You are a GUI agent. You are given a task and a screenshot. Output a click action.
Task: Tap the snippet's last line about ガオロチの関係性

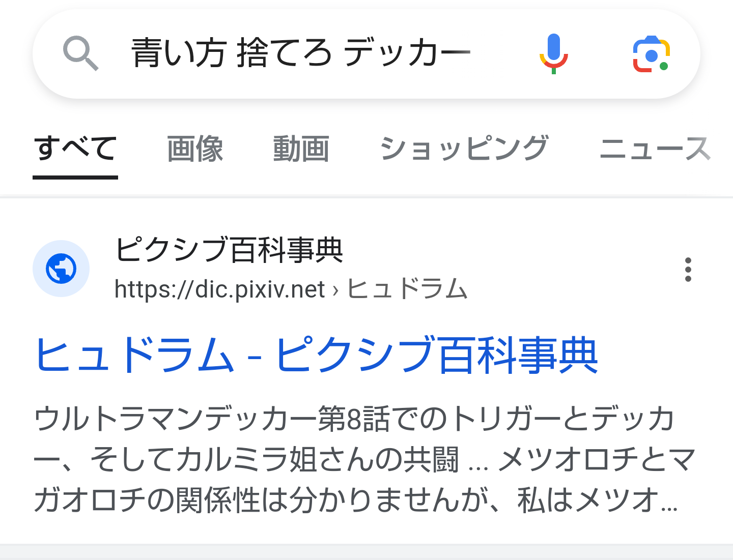pos(354,500)
